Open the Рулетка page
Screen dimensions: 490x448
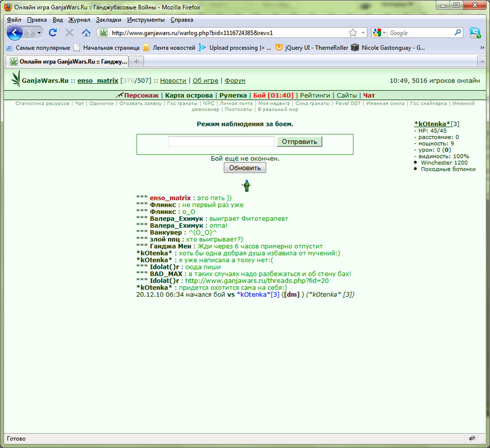pos(233,95)
